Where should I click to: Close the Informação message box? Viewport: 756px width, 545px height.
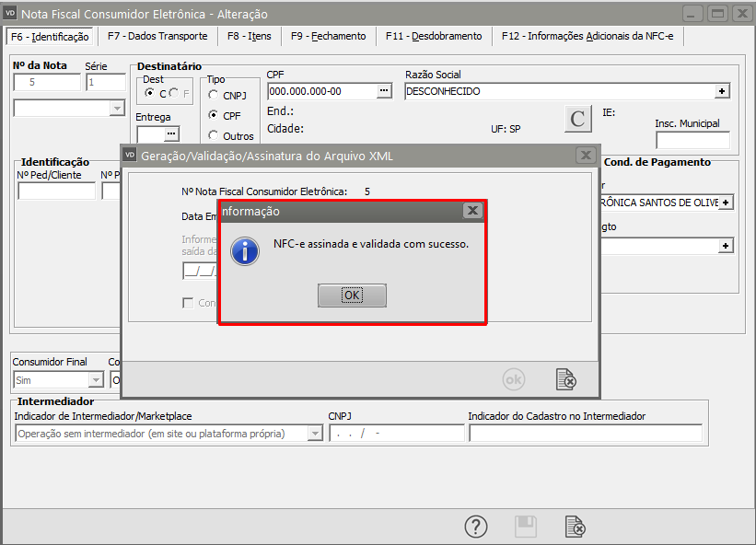click(472, 211)
